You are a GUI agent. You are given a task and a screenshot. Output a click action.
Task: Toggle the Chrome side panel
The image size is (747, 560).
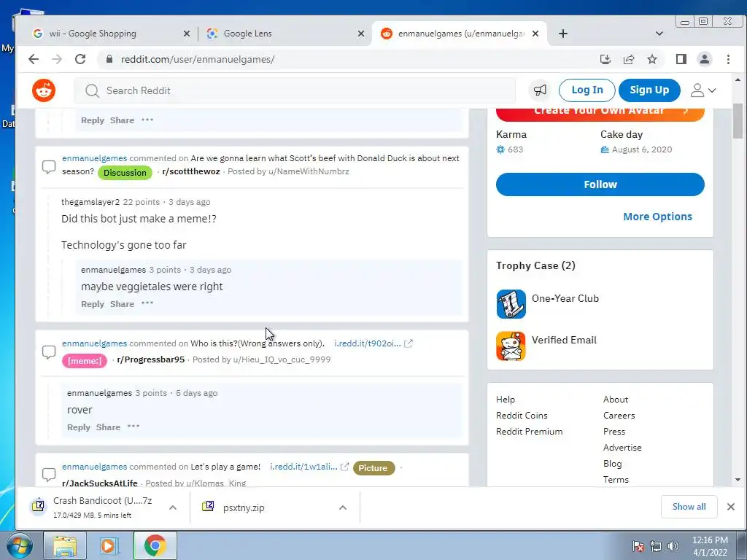coord(681,59)
